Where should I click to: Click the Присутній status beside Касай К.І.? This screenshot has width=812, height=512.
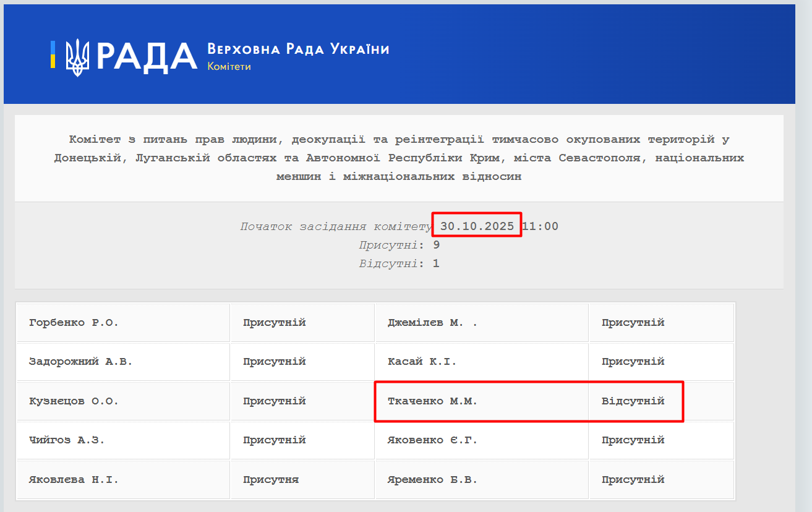[633, 362]
